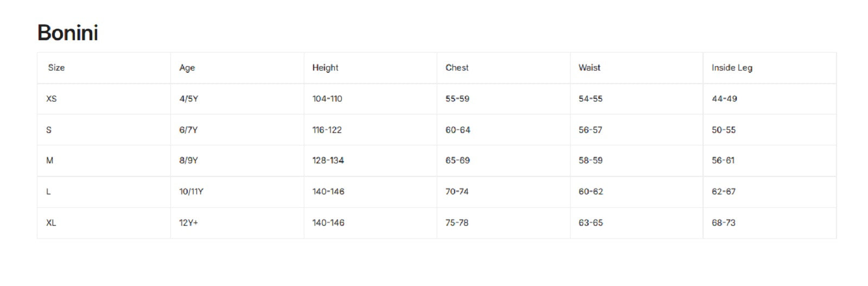Screen dimensions: 868x286
Task: Click the Height column header
Action: pyautogui.click(x=325, y=68)
